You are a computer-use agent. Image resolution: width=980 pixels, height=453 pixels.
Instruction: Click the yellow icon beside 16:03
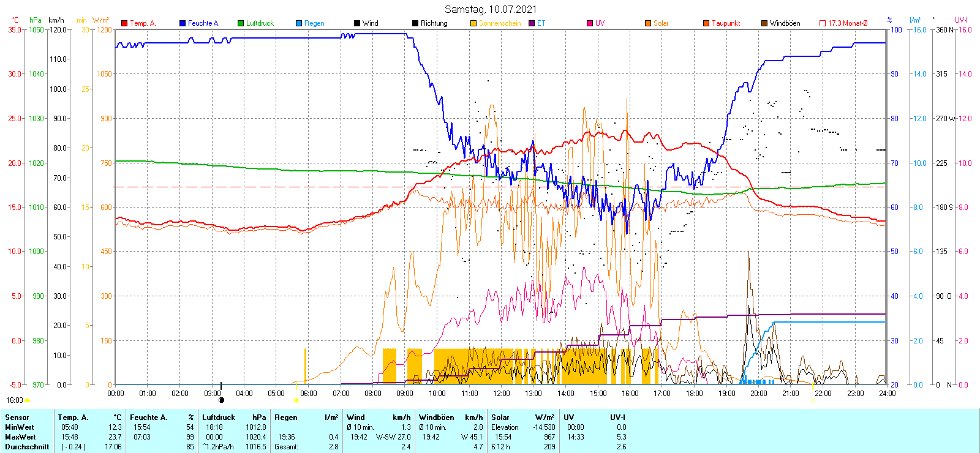point(27,401)
